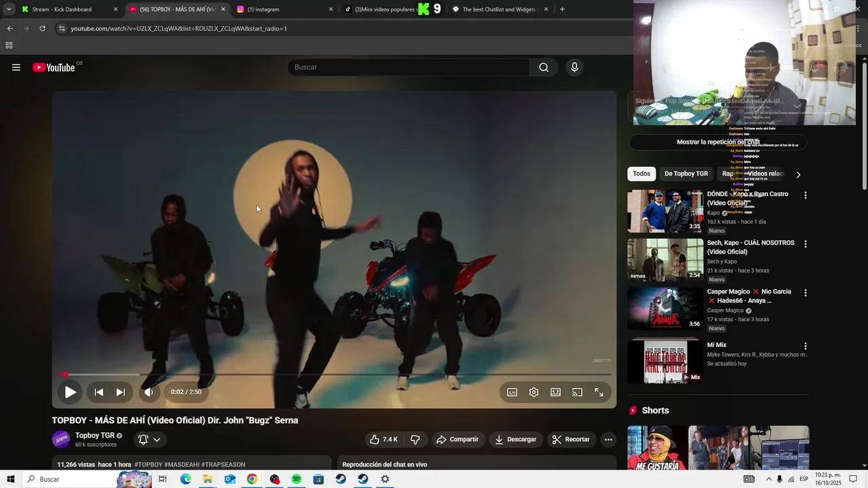Open the Sech, Kapo video thumbnail

click(x=665, y=260)
